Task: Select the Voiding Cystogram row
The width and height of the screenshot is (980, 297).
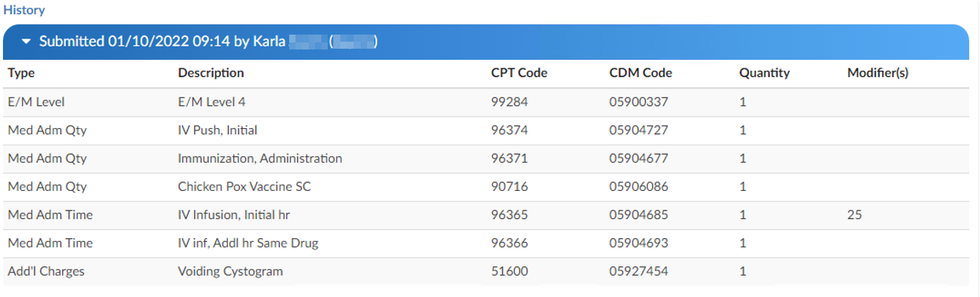Action: [x=486, y=272]
